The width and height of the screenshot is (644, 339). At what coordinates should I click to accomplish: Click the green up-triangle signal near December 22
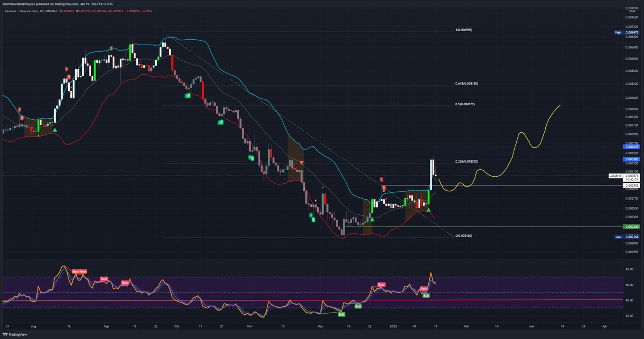point(371,220)
